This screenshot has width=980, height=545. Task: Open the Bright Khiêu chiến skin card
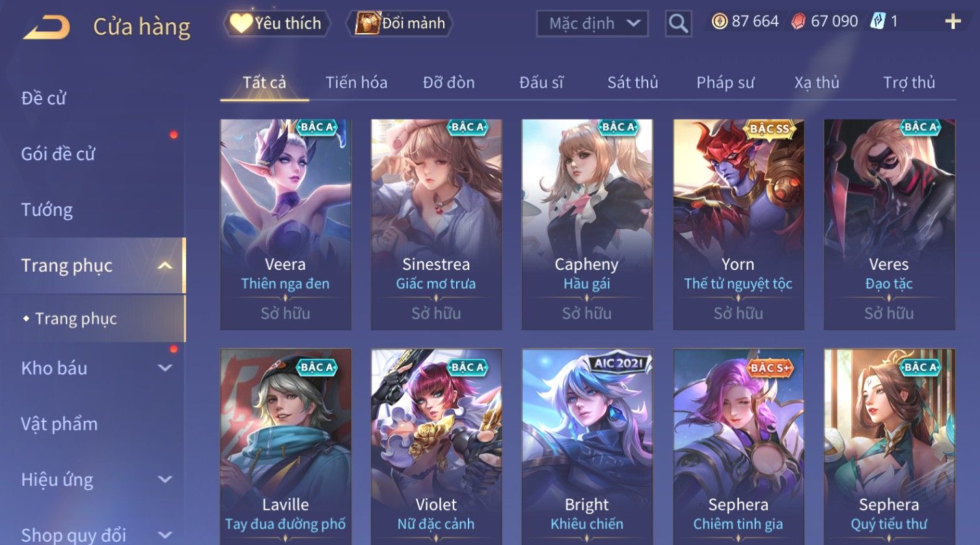pyautogui.click(x=587, y=447)
